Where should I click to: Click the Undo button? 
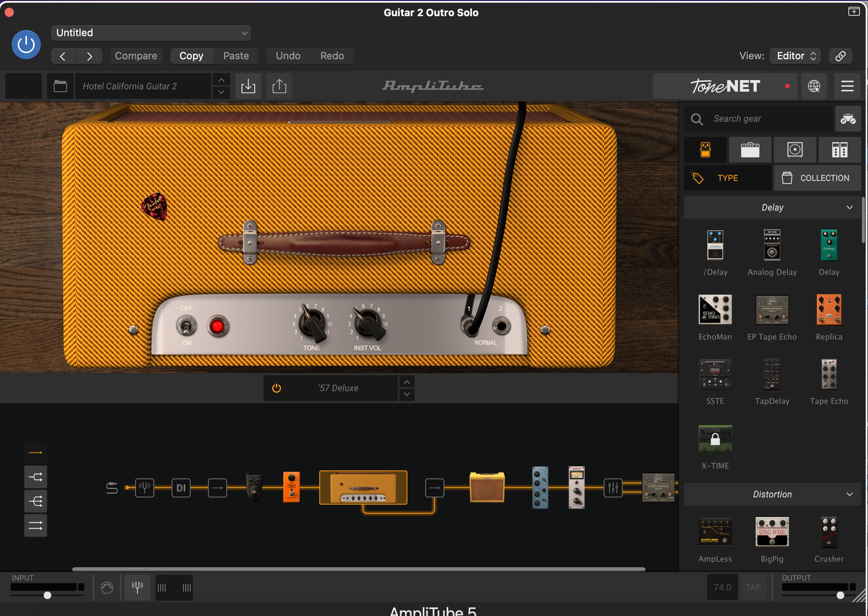tap(288, 56)
